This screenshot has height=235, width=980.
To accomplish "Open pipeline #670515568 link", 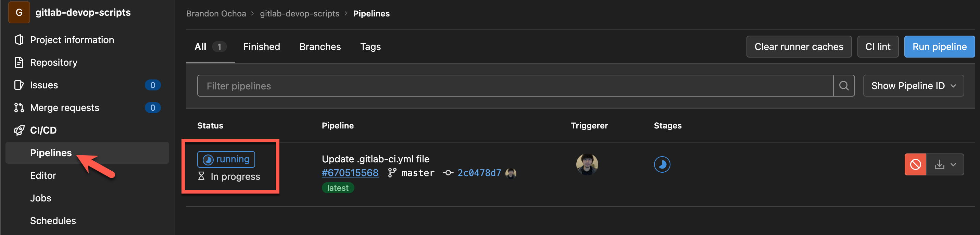I will 350,173.
